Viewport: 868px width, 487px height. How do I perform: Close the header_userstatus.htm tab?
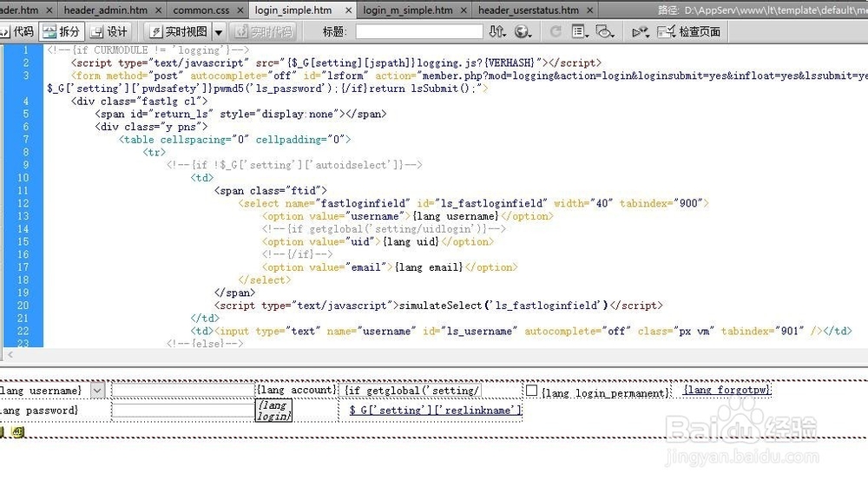590,10
